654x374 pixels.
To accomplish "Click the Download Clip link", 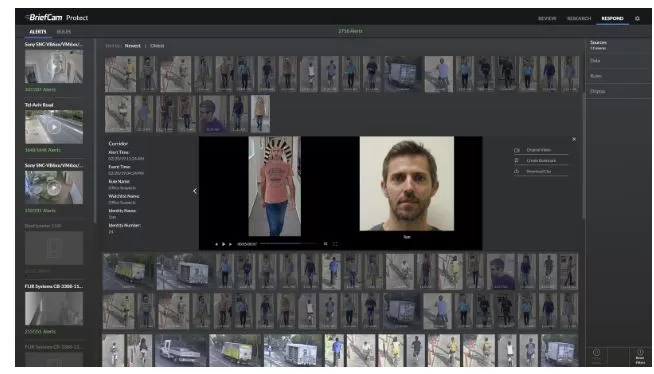I will (538, 171).
